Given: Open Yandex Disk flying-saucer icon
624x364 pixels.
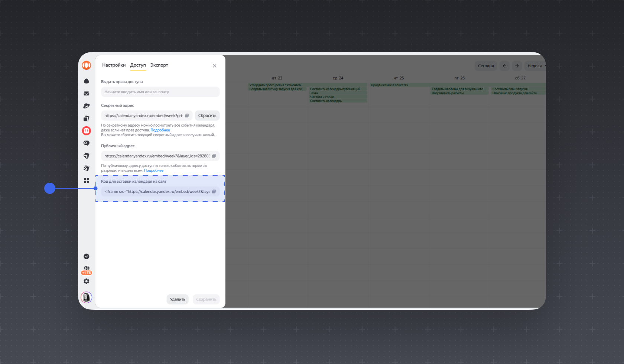Looking at the screenshot, I should 87,106.
